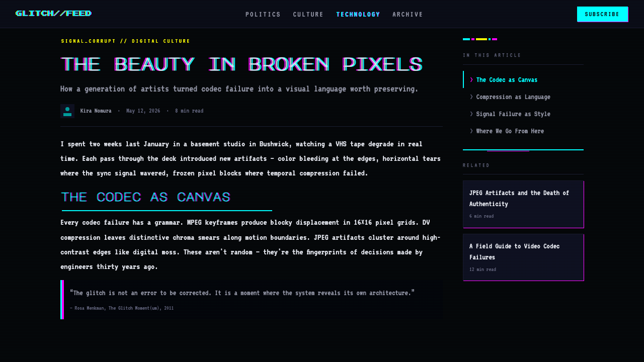Click the SIGNAL_CORRUPT // DIGITAL CULTURE category tag

(126, 41)
